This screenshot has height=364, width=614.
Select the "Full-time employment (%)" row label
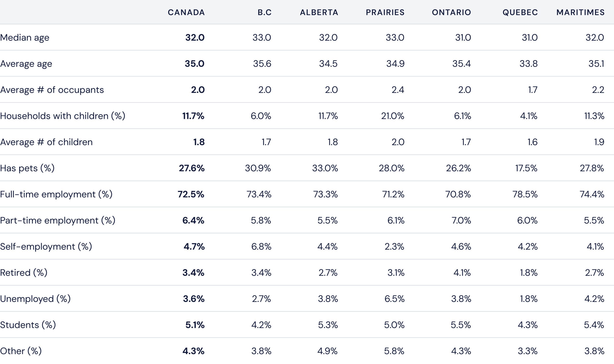56,194
